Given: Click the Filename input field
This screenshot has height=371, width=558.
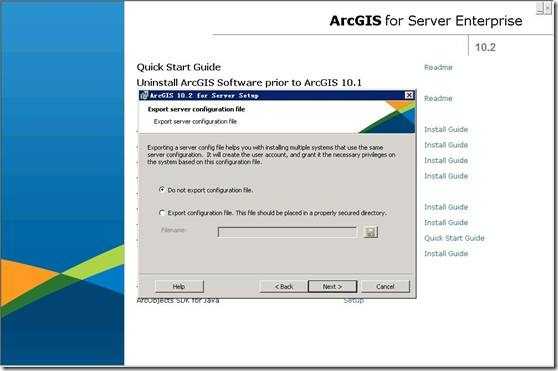Looking at the screenshot, I should click(287, 232).
